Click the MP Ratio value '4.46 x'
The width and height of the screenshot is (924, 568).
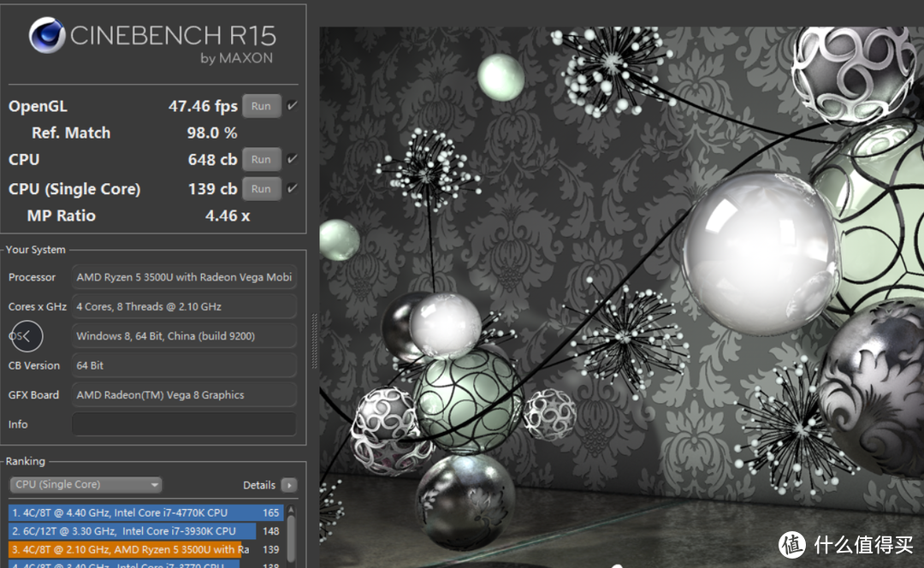(x=228, y=216)
